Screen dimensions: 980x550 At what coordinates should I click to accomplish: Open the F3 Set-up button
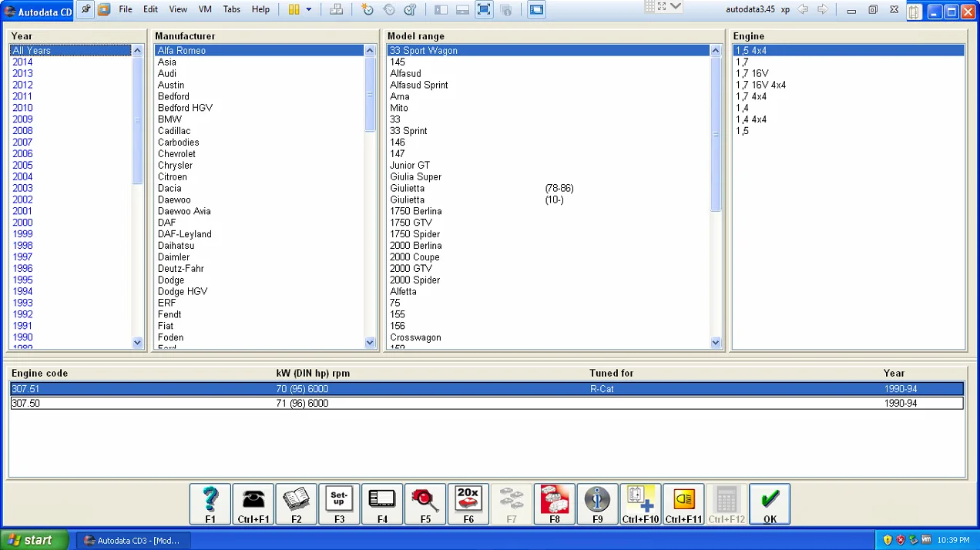[x=339, y=505]
